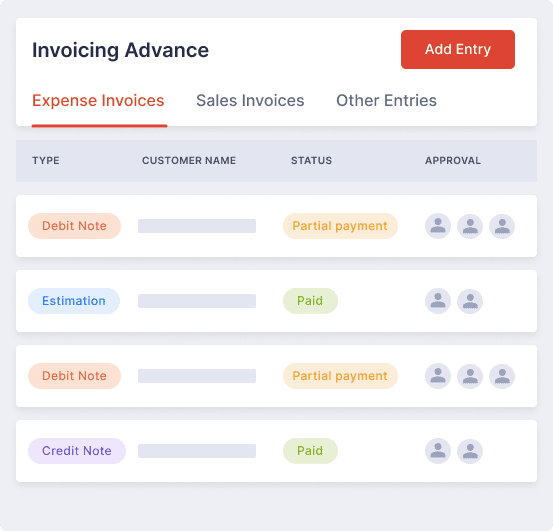Image resolution: width=553 pixels, height=531 pixels.
Task: Switch to the Sales Invoices tab
Action: (x=250, y=100)
